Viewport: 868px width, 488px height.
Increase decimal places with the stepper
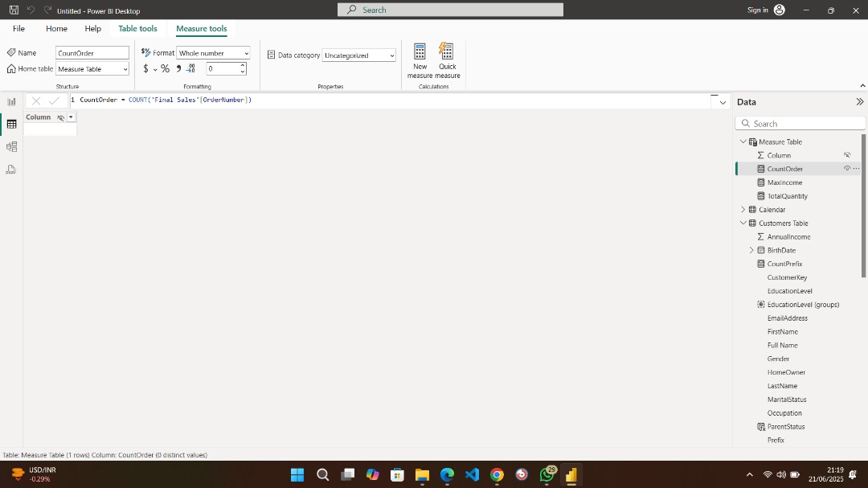coord(241,66)
